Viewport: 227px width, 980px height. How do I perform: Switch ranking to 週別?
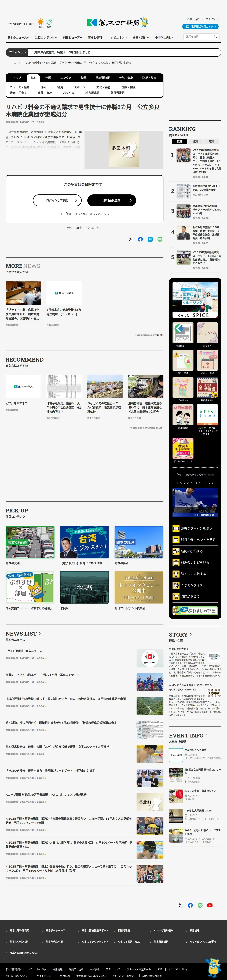(x=195, y=141)
